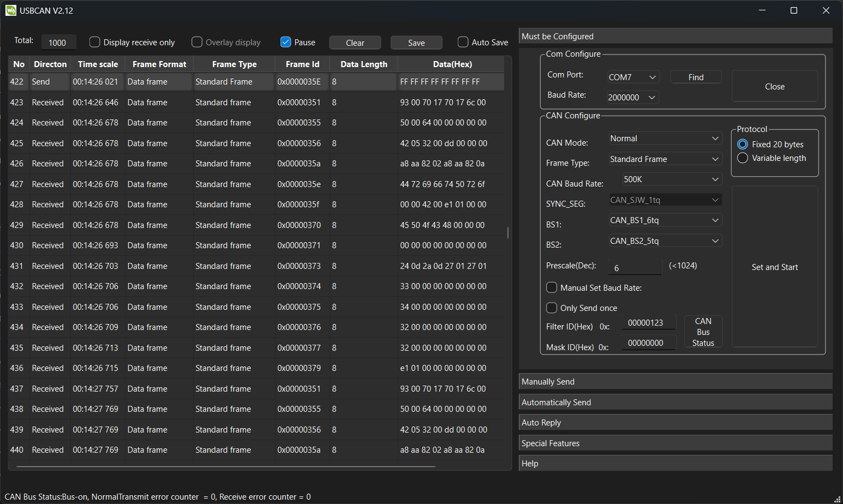Open the Frame Type combo box

point(665,159)
